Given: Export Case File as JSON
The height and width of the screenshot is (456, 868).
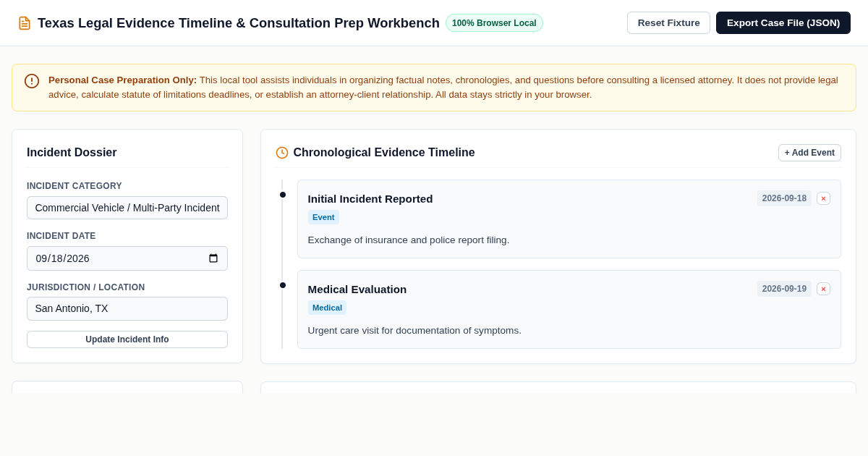Looking at the screenshot, I should click(783, 22).
